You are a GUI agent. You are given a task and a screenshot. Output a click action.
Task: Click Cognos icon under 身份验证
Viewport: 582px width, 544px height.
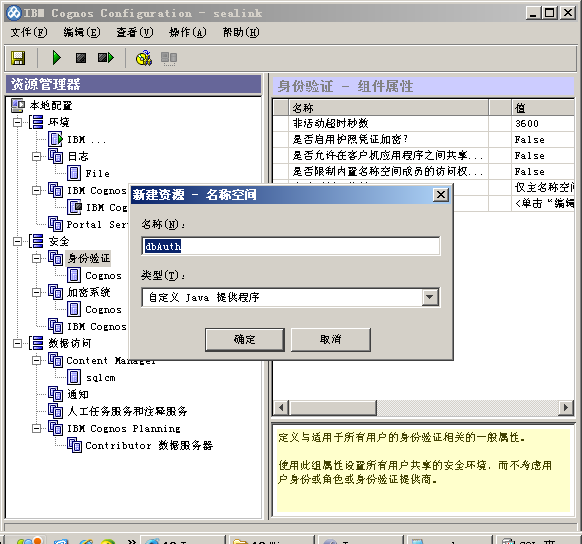pos(74,275)
